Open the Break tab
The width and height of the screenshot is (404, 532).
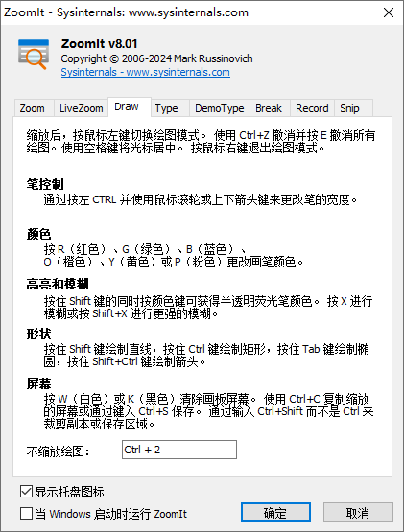pos(269,108)
